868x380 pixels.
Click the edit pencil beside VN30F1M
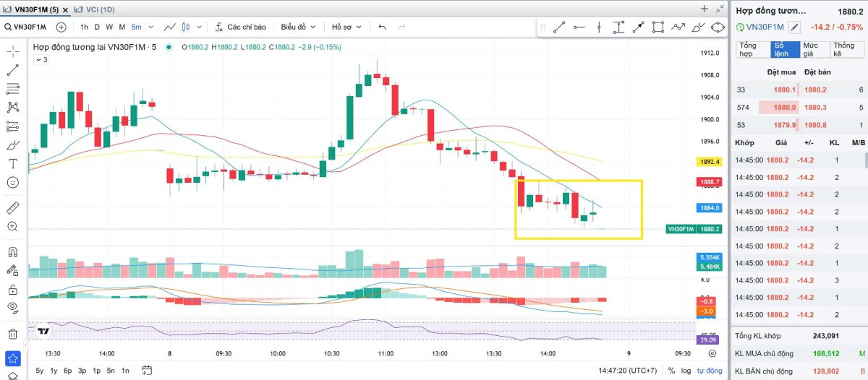point(794,27)
